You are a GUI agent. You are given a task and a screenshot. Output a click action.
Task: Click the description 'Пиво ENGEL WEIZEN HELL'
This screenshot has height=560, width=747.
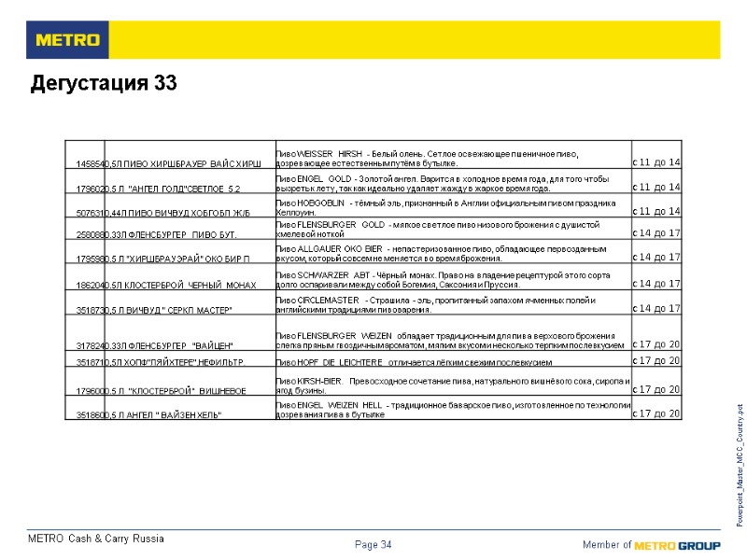454,410
